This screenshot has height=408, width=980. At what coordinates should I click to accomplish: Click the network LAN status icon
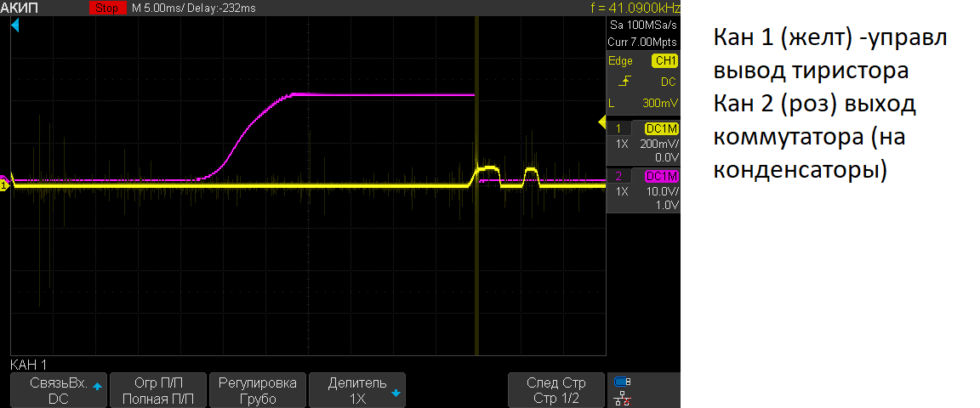624,397
